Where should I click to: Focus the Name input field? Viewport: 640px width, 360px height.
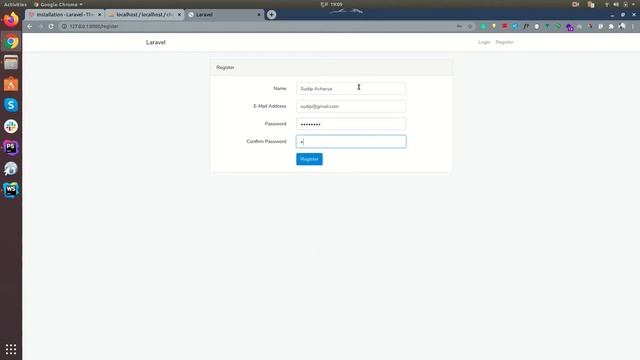tap(351, 89)
